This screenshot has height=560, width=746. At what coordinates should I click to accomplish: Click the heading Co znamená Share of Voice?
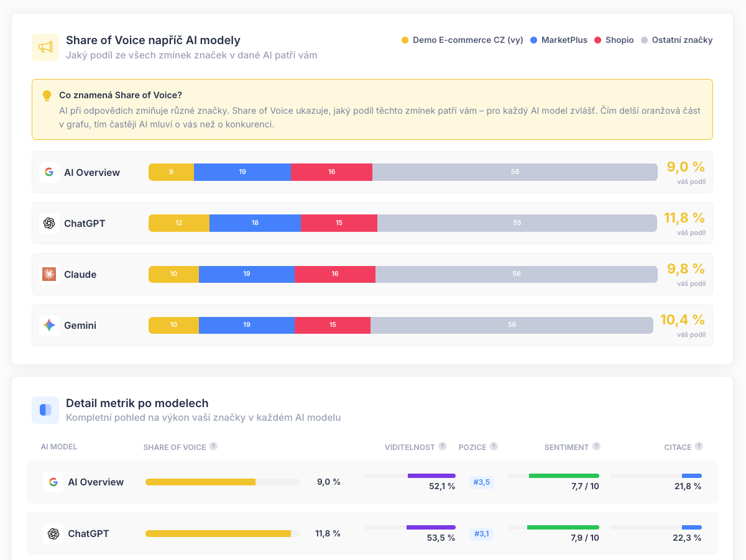121,95
